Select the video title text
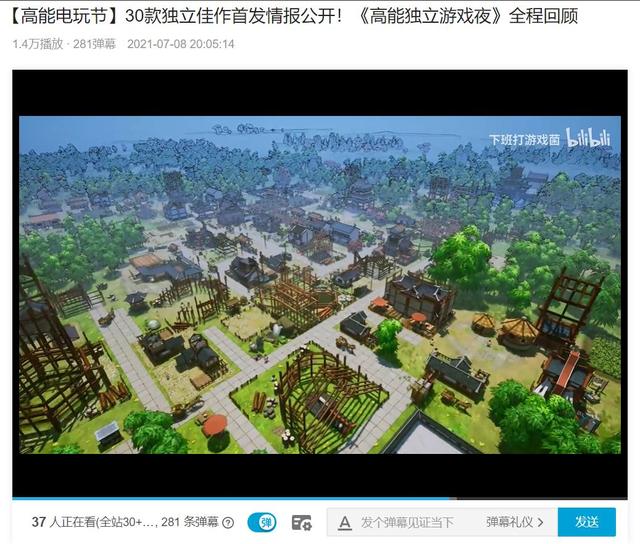The width and height of the screenshot is (640, 544). pos(293,16)
